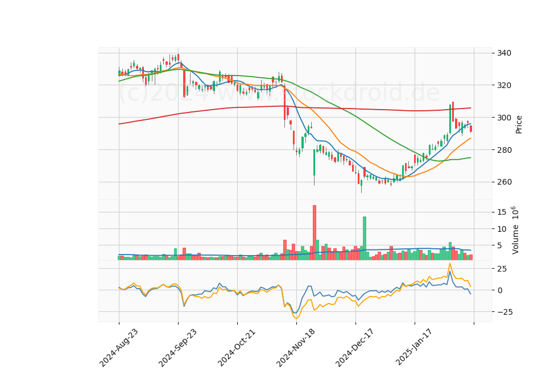Click the 280 price axis value
This screenshot has width=546, height=392.
(504, 150)
